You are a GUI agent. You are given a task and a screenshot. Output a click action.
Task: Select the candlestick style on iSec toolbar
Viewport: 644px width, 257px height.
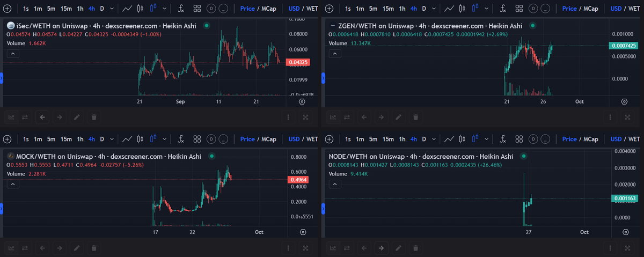click(140, 9)
